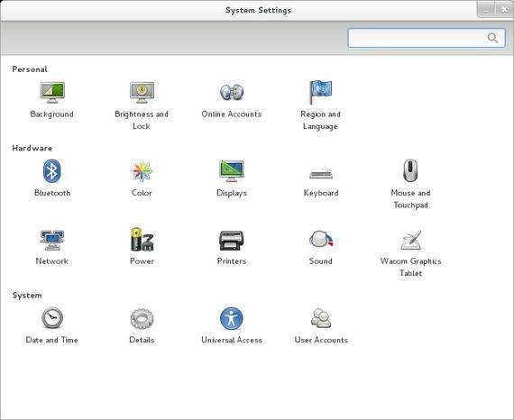Viewport: 514px width, 420px height.
Task: Open the Network settings icon
Action: tap(51, 240)
